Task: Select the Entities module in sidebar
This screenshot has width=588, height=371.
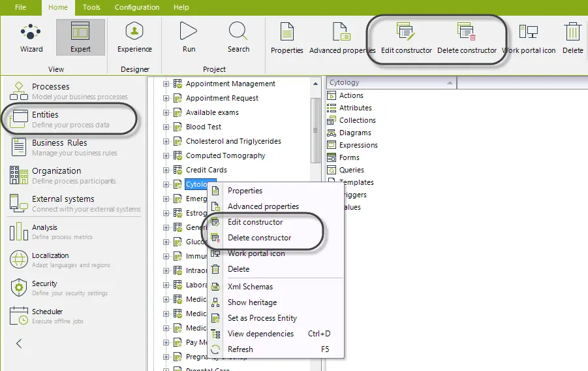Action: pos(71,119)
